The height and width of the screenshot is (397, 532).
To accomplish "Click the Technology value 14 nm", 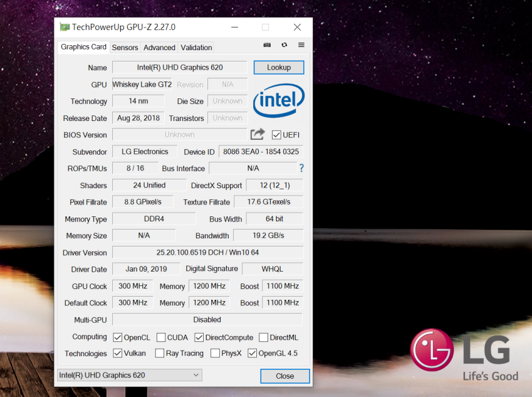I will click(138, 101).
